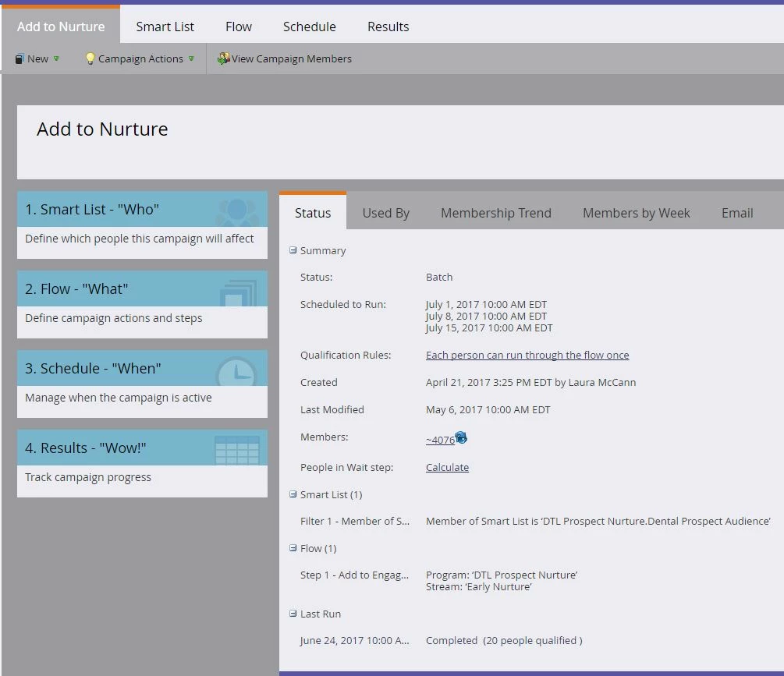This screenshot has width=784, height=676.
Task: Click the Stream 'Early Nurture' text
Action: (478, 586)
